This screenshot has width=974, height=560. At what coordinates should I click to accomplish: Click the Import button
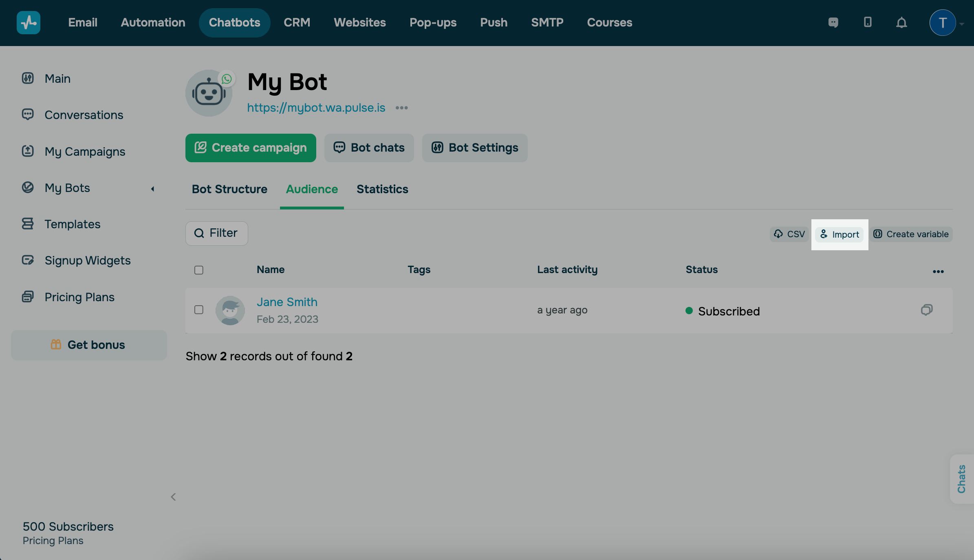tap(840, 234)
